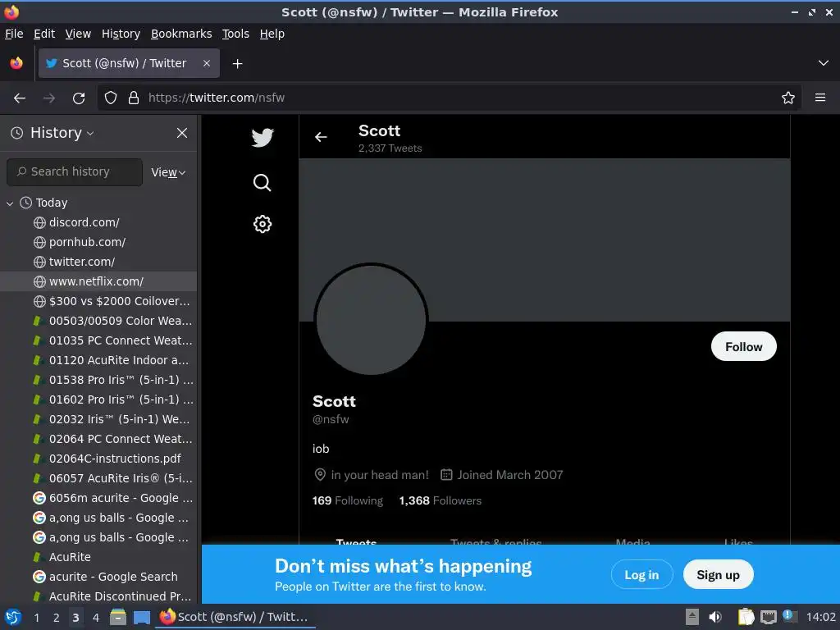This screenshot has width=840, height=630.
Task: Switch to workspace 2
Action: [x=57, y=618]
